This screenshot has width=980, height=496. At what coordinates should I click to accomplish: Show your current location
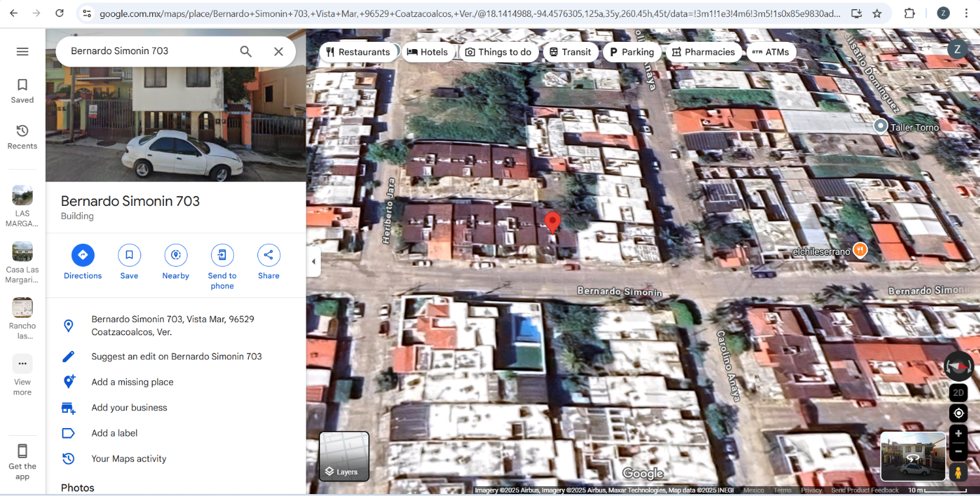958,413
